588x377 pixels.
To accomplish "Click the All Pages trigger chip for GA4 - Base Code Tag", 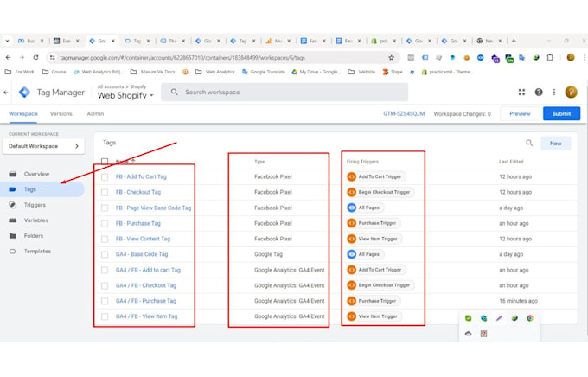I will (365, 254).
